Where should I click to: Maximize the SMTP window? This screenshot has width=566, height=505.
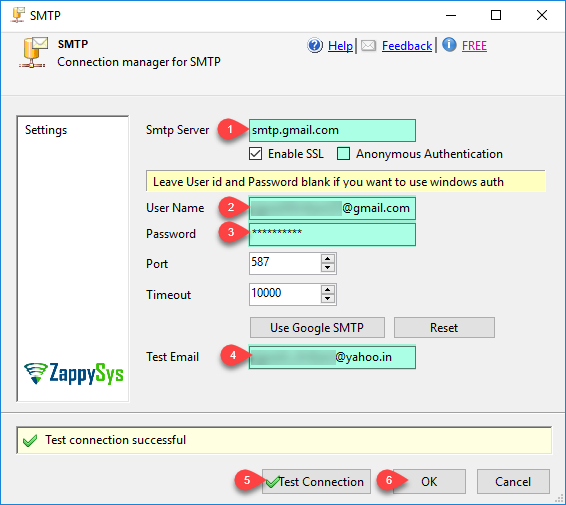(496, 16)
